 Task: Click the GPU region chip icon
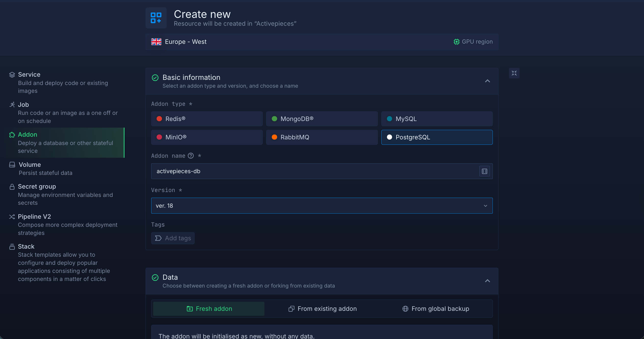456,42
